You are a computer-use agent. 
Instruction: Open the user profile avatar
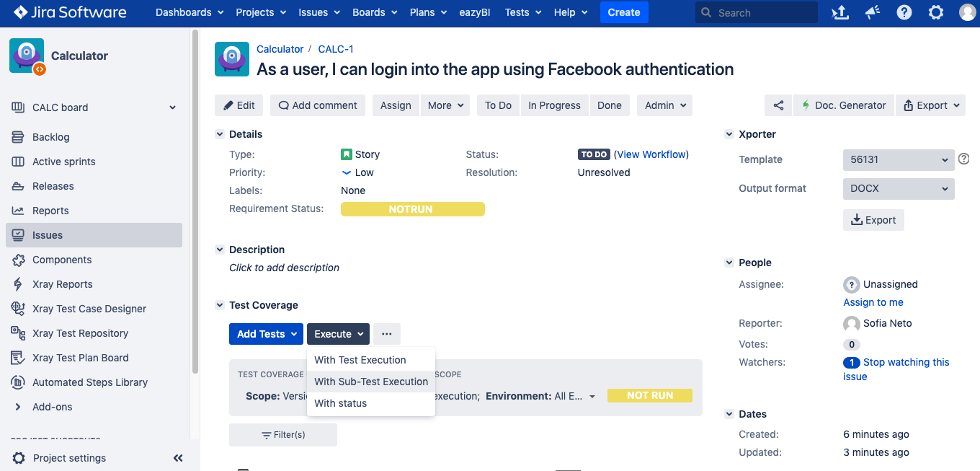[x=968, y=12]
